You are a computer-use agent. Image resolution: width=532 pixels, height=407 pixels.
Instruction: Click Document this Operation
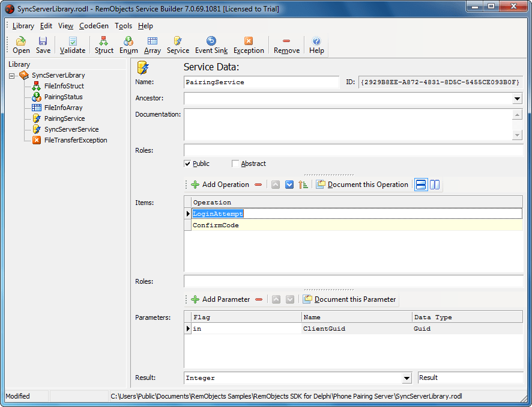pos(362,185)
